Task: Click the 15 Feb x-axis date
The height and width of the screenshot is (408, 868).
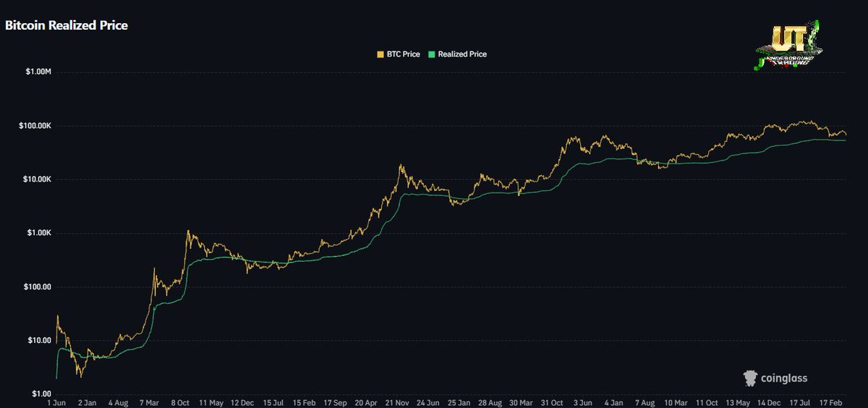Action: click(304, 401)
